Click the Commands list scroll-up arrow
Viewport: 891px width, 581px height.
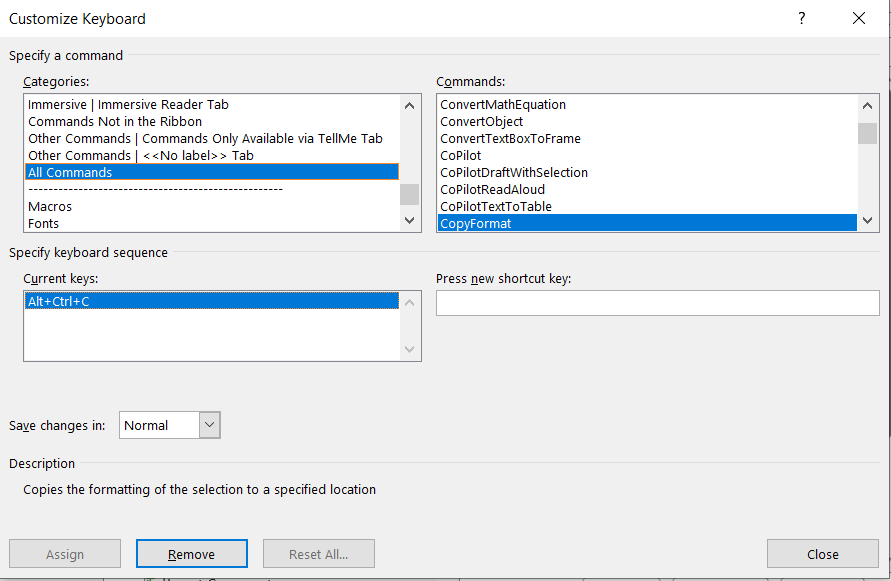point(869,104)
